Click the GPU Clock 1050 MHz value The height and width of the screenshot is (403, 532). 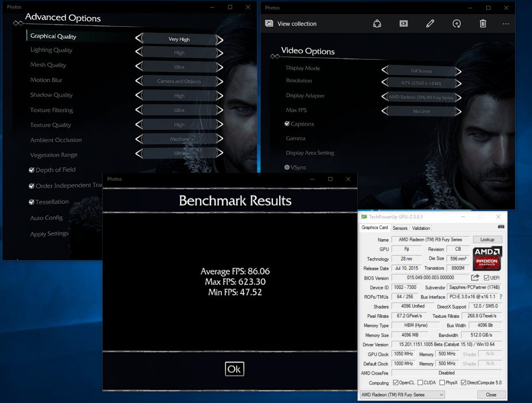click(403, 354)
